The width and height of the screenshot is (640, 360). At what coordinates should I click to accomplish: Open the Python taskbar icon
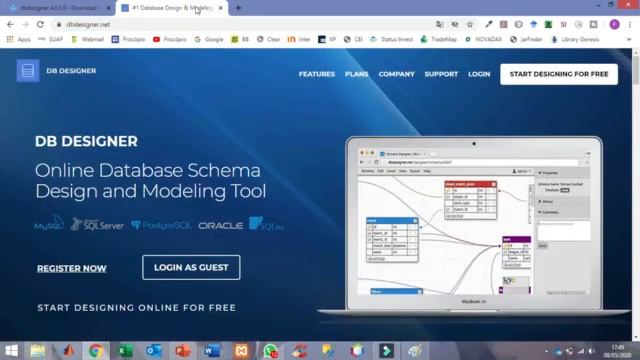328,351
